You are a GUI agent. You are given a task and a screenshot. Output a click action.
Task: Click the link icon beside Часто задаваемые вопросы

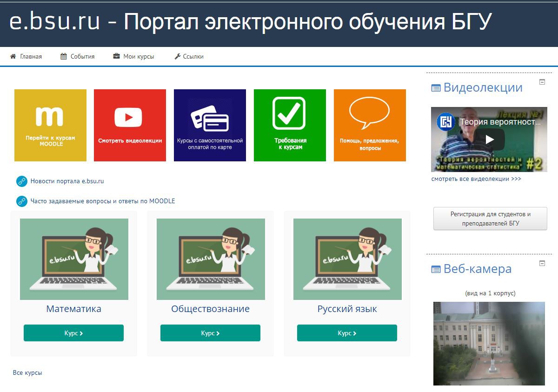[21, 201]
